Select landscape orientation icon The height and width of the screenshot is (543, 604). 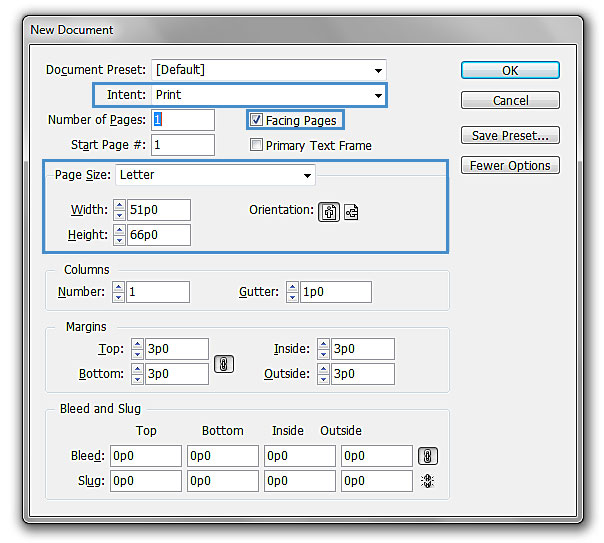coord(351,212)
